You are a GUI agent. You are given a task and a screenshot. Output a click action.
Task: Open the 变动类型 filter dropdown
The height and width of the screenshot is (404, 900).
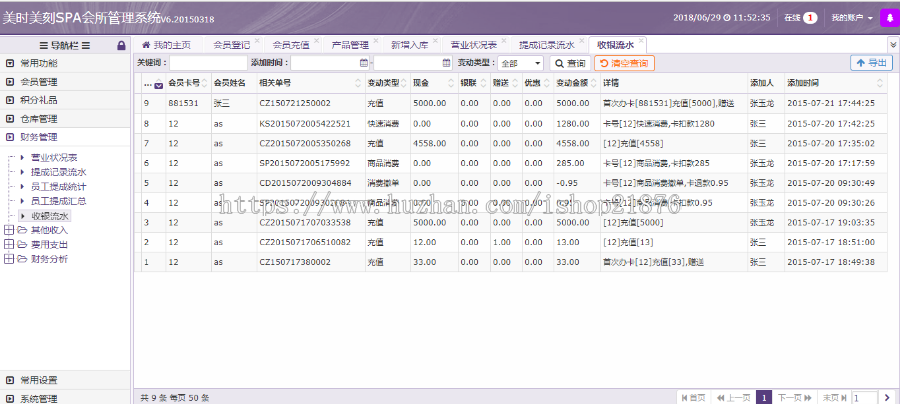(x=526, y=63)
